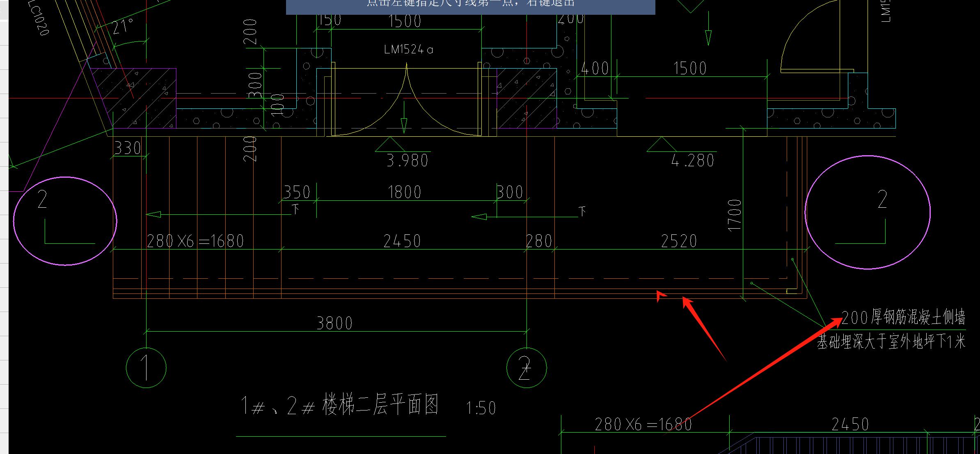Select the 3.980 elevation value
The width and height of the screenshot is (980, 454).
click(408, 161)
